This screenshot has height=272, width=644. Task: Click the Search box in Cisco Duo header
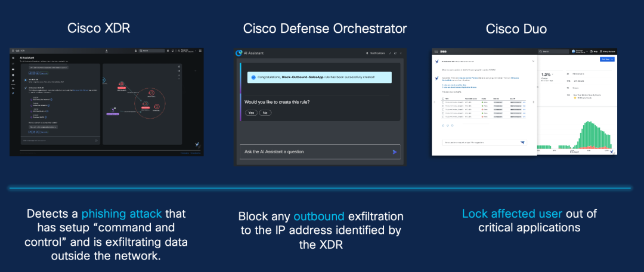tap(553, 51)
